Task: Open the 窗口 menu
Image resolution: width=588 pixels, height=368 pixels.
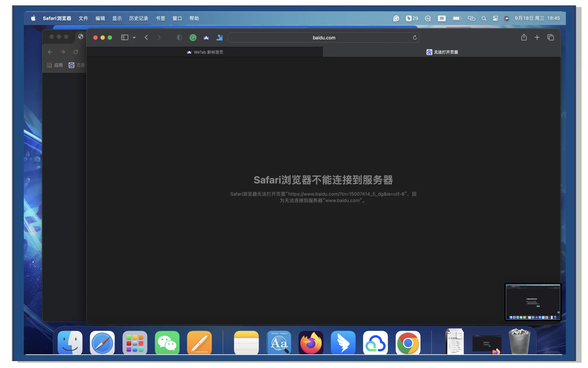Action: coord(177,18)
